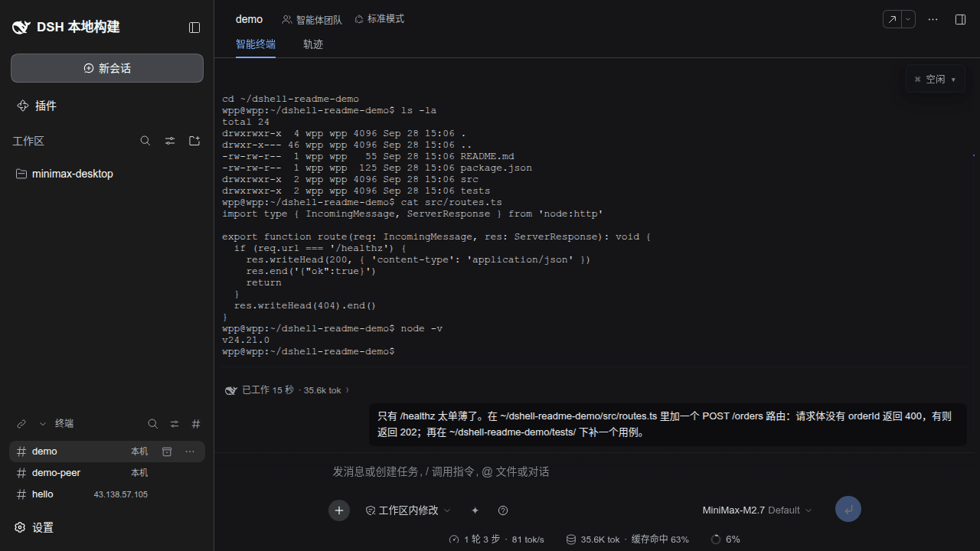Open the 插件 plugins page
The width and height of the screenshot is (980, 551).
click(x=37, y=106)
